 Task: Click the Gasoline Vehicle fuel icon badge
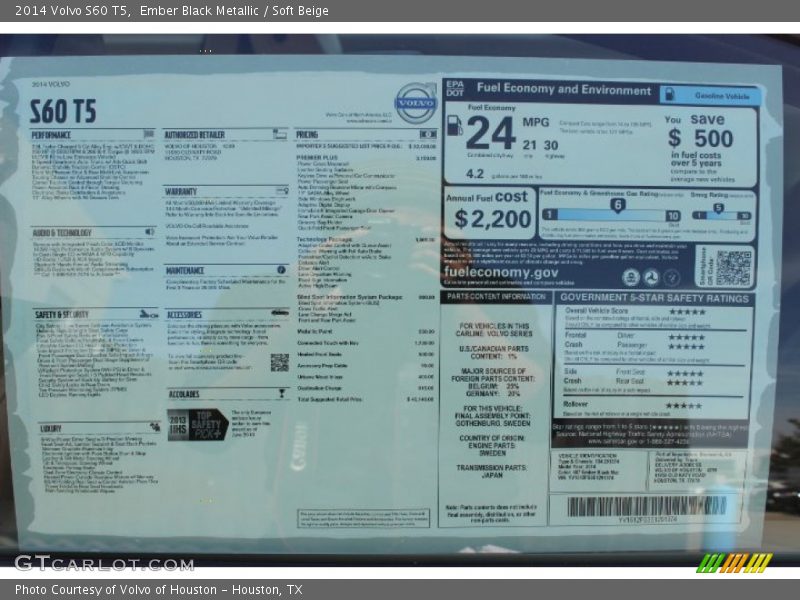tap(710, 95)
